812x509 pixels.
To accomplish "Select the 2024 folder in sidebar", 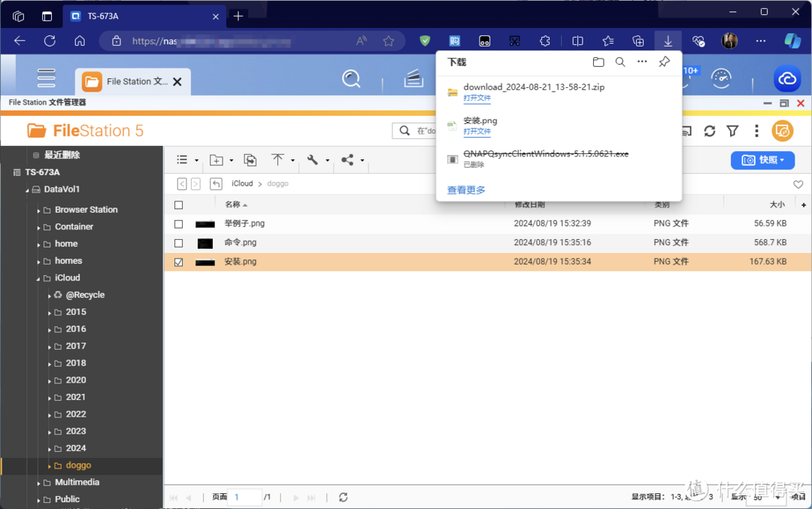I will tap(75, 448).
